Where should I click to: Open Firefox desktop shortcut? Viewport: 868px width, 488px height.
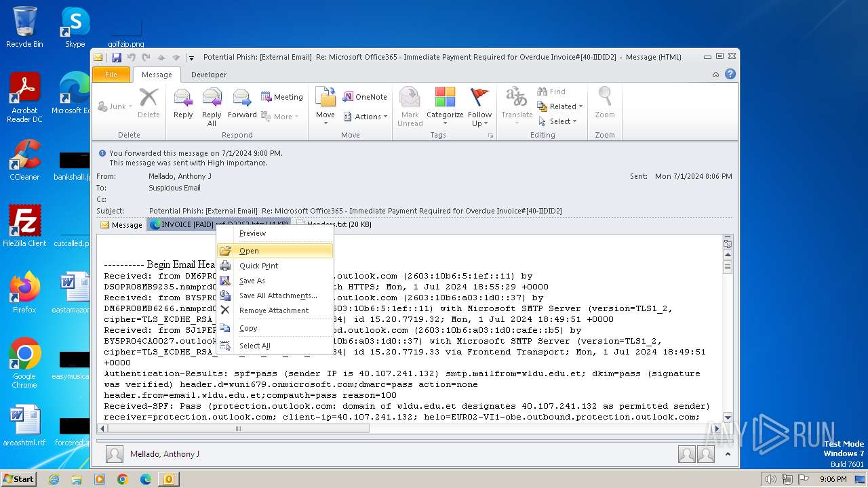[24, 293]
